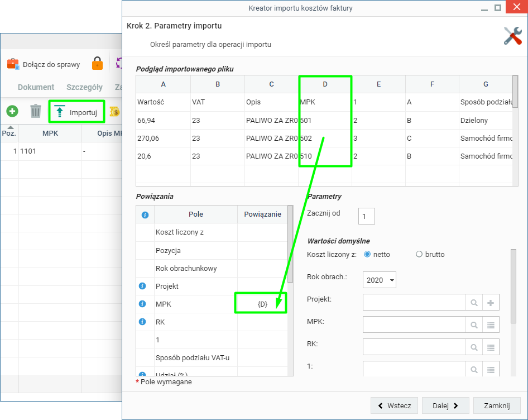Click the MPK column header in background grid
The width and height of the screenshot is (528, 420).
50,133
